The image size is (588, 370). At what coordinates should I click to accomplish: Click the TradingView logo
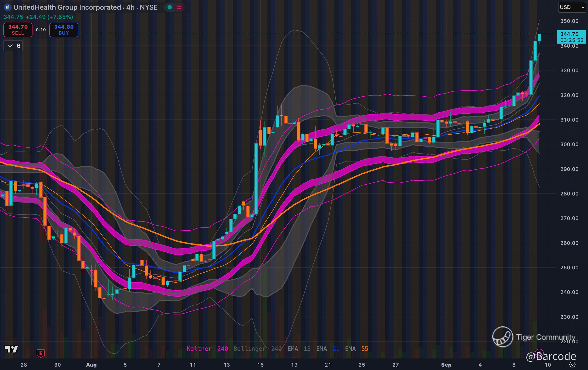point(12,349)
